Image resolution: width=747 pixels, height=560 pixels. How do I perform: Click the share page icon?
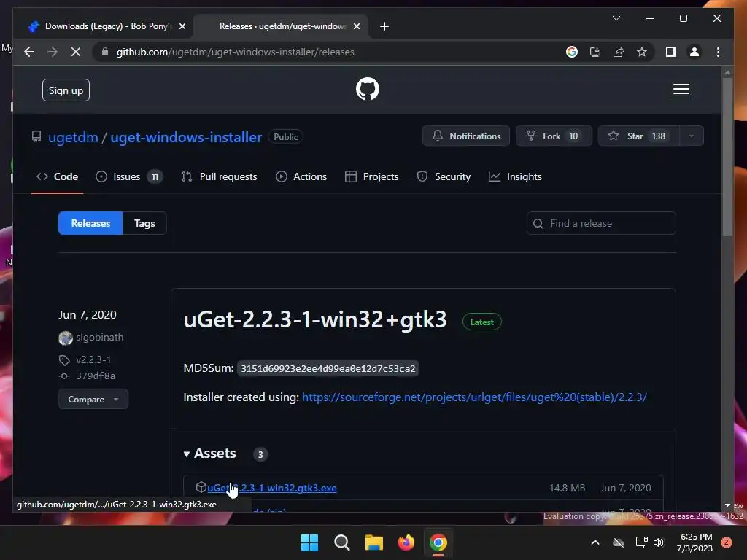(x=619, y=52)
